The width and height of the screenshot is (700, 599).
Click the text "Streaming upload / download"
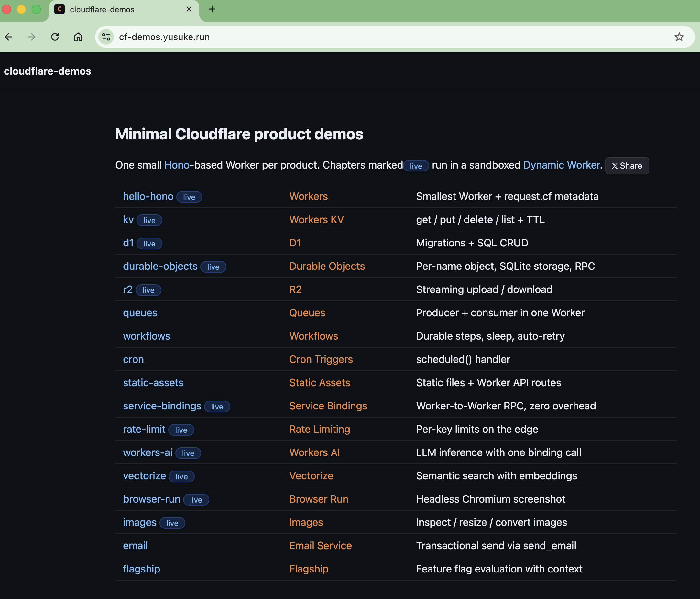(x=485, y=289)
